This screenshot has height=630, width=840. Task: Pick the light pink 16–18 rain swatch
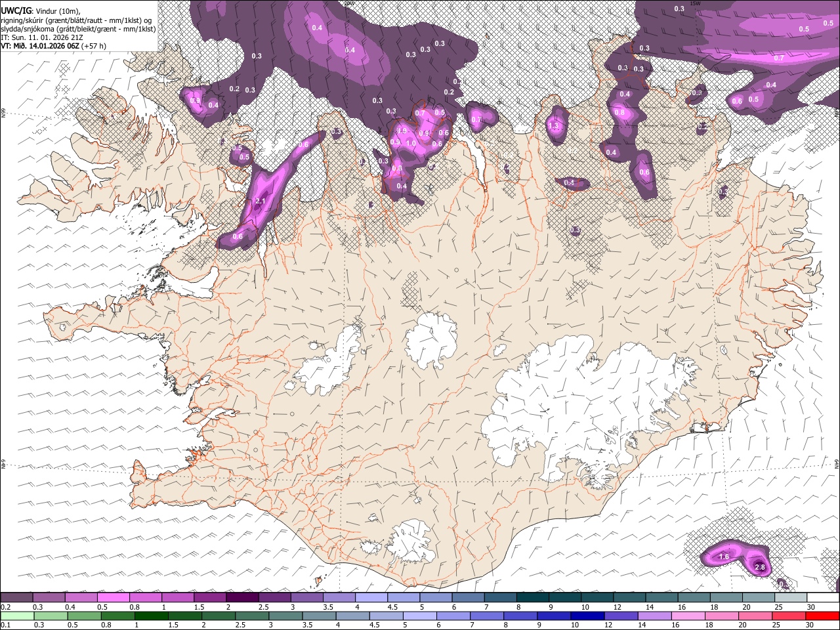(x=687, y=616)
